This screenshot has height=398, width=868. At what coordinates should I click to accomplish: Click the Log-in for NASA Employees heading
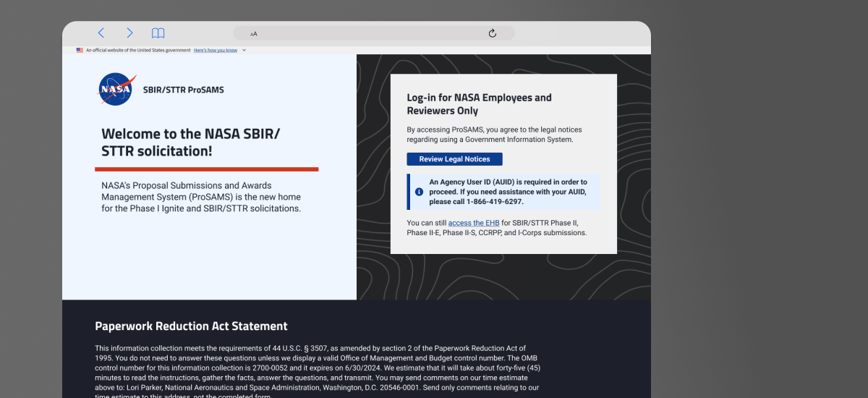click(x=479, y=104)
